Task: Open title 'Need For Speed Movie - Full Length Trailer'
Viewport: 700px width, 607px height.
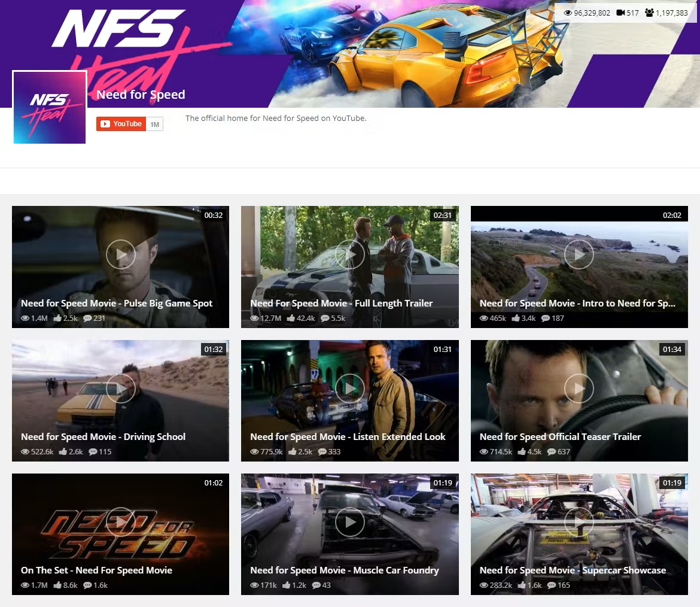Action: coord(342,303)
